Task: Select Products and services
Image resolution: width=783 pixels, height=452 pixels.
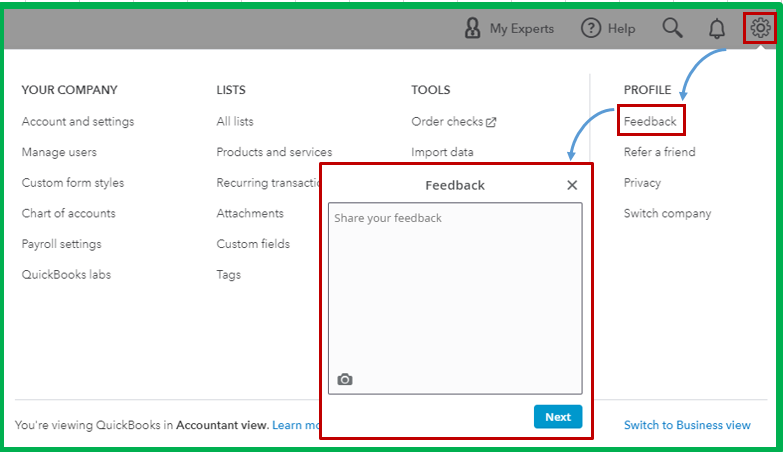Action: (274, 152)
